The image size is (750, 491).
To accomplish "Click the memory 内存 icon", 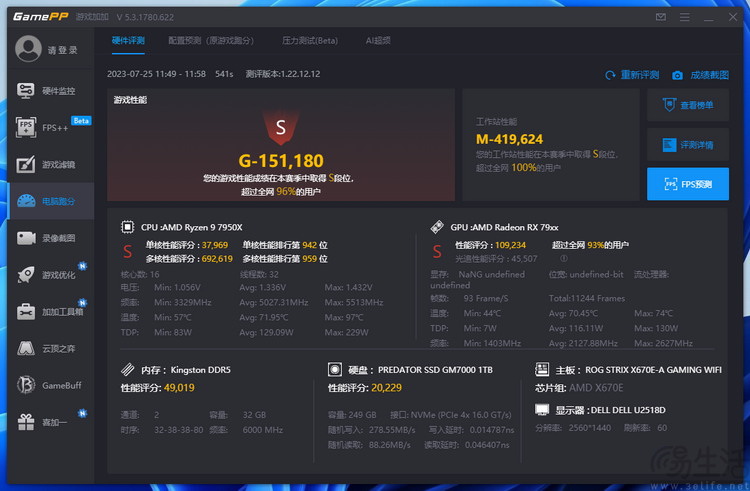I will 128,369.
